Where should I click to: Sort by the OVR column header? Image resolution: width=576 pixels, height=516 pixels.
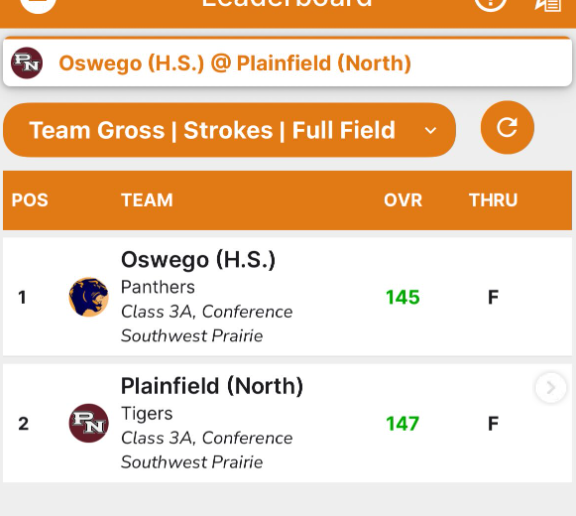(x=403, y=200)
